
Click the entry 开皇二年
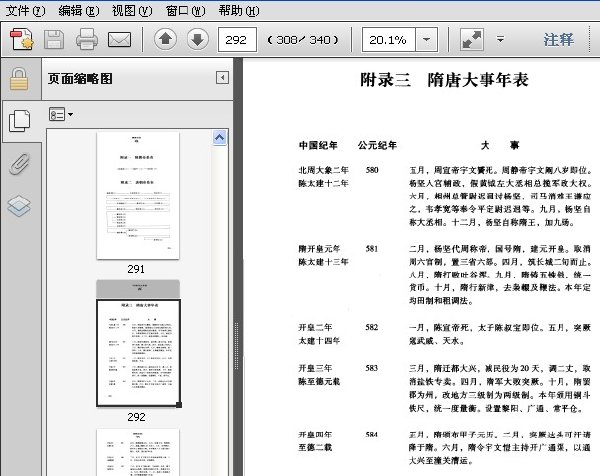point(315,327)
